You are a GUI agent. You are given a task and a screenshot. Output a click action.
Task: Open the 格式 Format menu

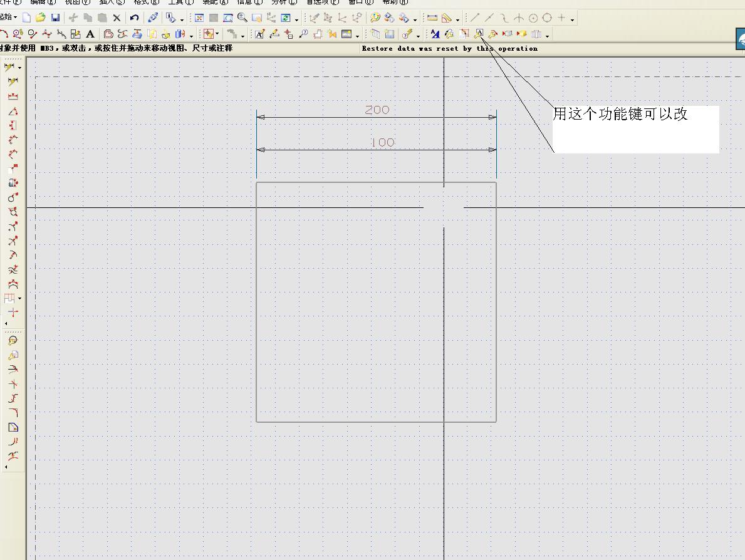pos(147,3)
